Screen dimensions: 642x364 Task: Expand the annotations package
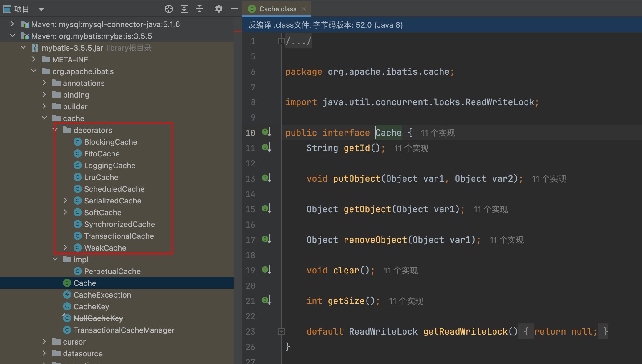(x=44, y=83)
